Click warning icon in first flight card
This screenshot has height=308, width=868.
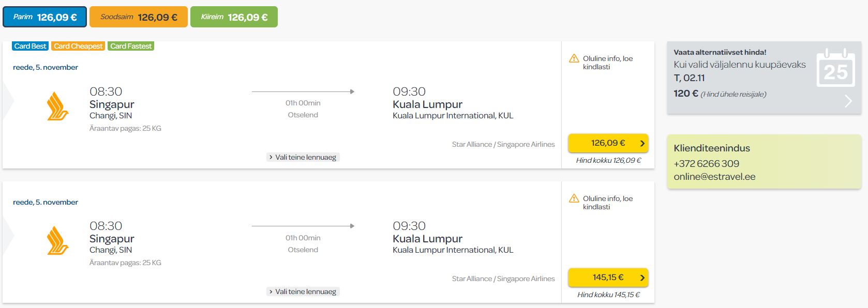coord(574,58)
